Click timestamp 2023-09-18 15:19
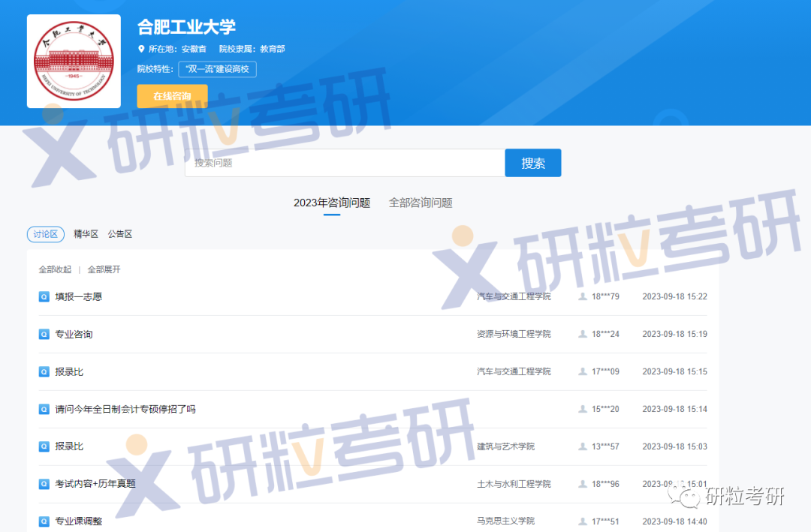811x532 pixels. [x=674, y=335]
